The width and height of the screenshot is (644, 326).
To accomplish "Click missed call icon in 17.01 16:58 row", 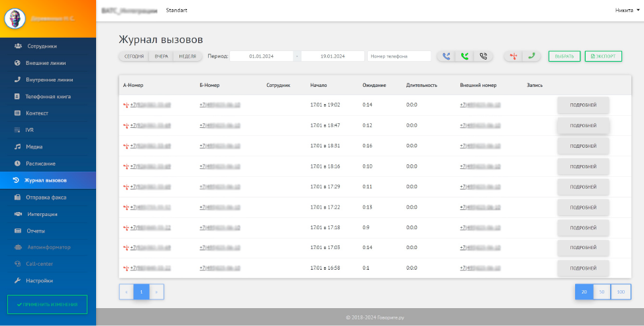I will pos(125,268).
